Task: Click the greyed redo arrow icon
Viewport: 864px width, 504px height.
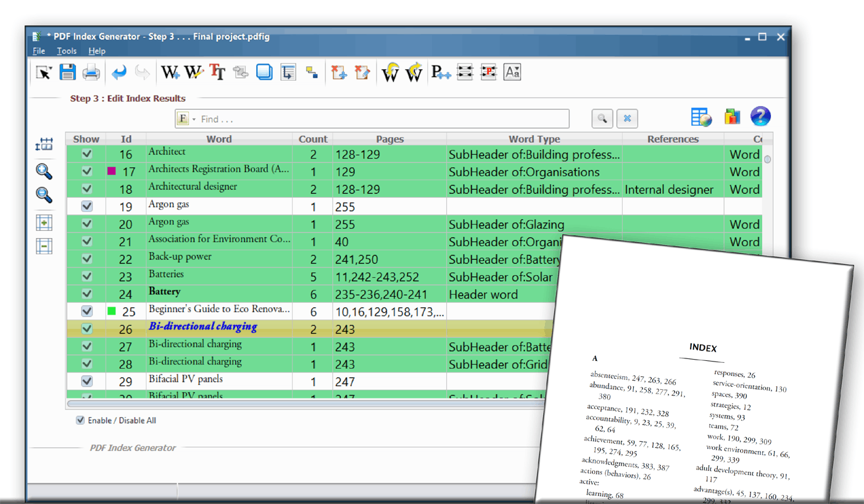Action: 143,73
